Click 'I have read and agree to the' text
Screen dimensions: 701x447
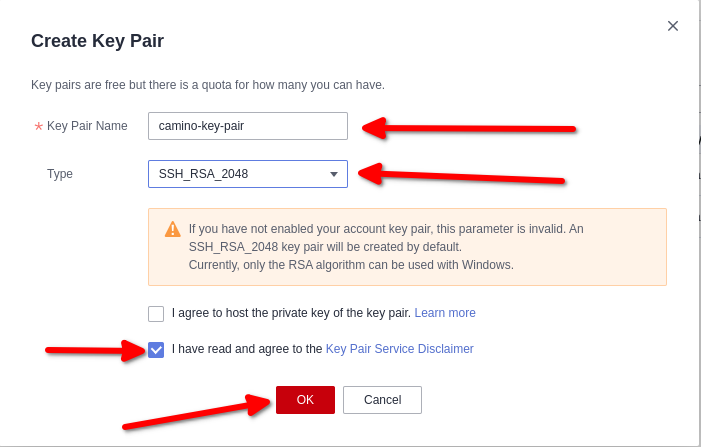click(247, 349)
